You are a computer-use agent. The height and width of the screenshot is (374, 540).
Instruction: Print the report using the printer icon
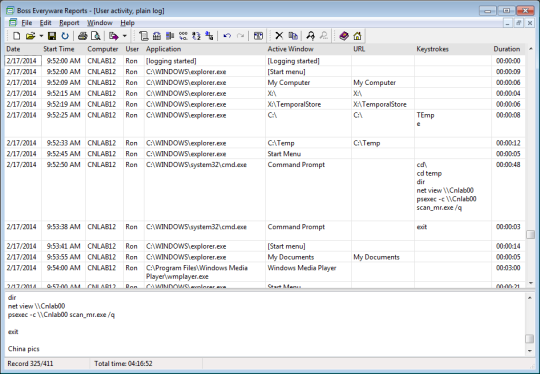coord(82,36)
